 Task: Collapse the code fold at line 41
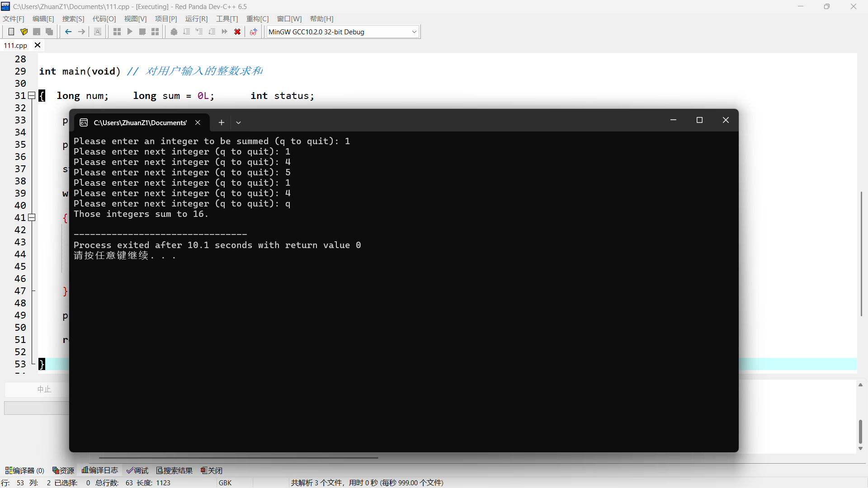click(32, 217)
